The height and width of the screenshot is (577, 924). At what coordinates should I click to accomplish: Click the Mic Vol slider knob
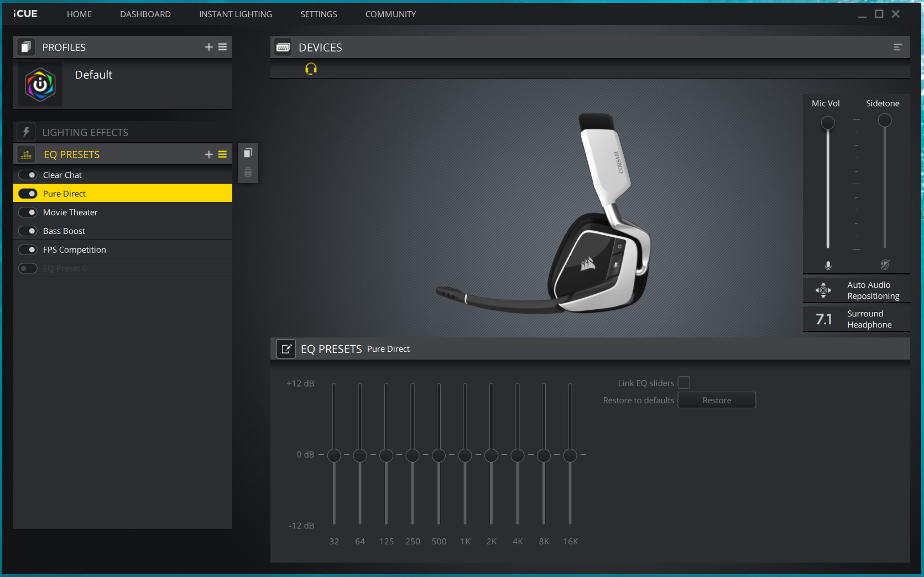828,123
